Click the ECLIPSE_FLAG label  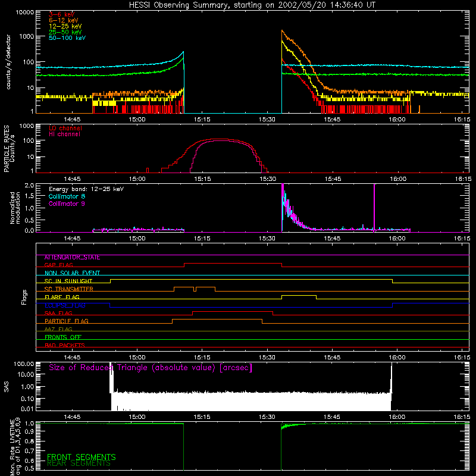click(65, 305)
